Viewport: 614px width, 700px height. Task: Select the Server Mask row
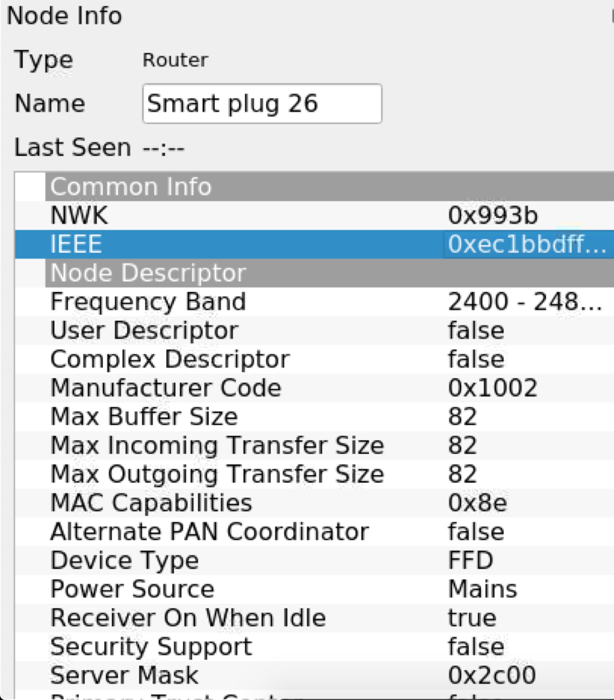[x=217, y=675]
